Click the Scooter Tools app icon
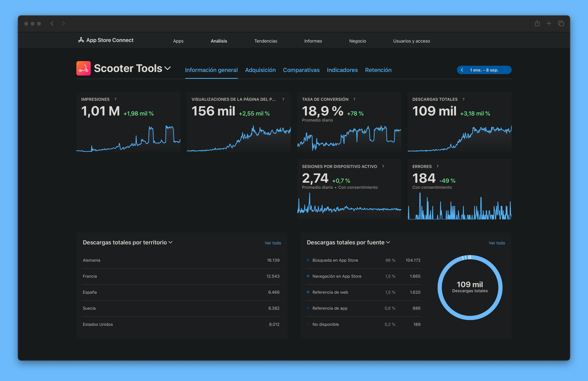Screen dimensions: 588x381 (83, 68)
